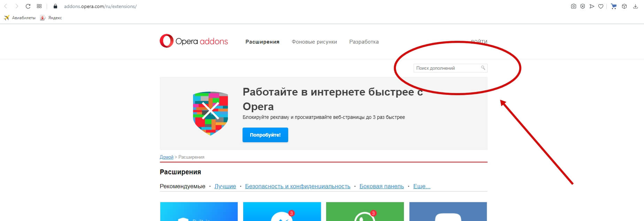Select the Рекомендуемые category tab
Screen dimensions: 644x221
(183, 186)
